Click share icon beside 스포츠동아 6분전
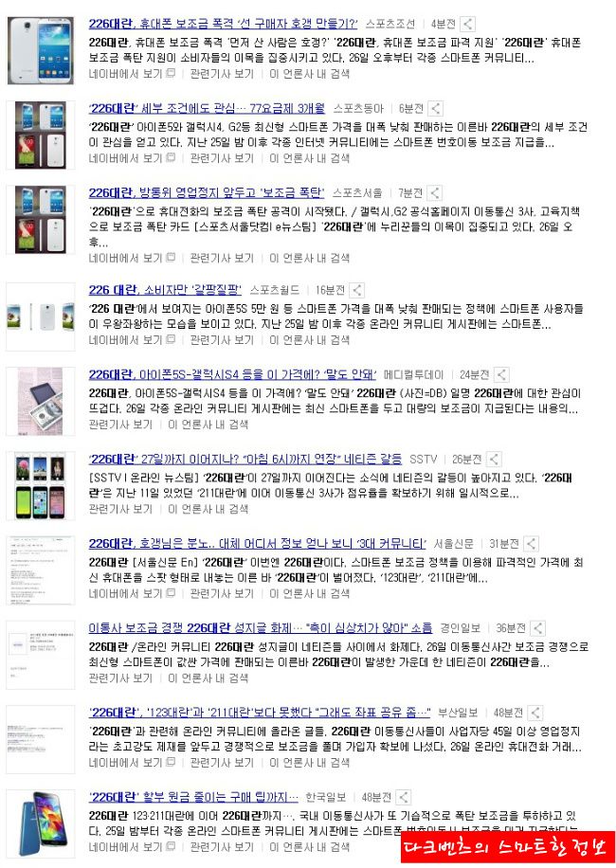The image size is (616, 868). click(436, 108)
